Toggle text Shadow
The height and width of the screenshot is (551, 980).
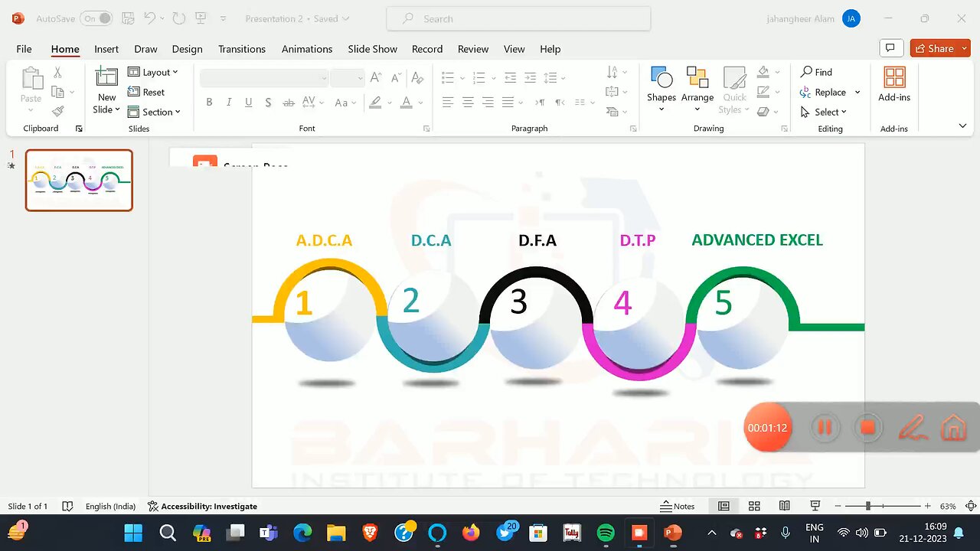268,103
